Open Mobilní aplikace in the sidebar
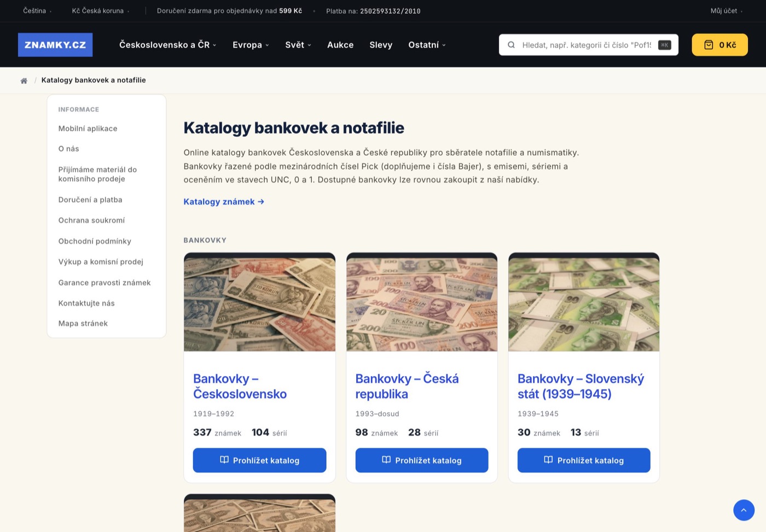766x532 pixels. click(x=88, y=128)
